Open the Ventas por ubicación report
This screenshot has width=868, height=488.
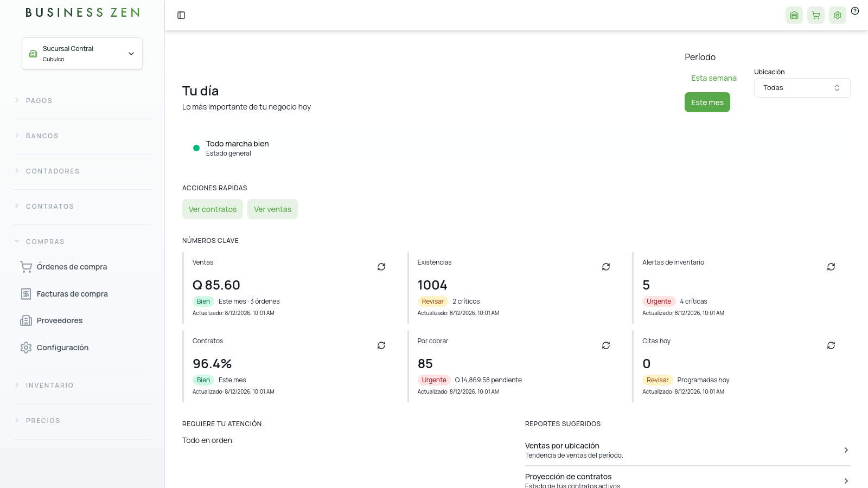click(x=687, y=450)
